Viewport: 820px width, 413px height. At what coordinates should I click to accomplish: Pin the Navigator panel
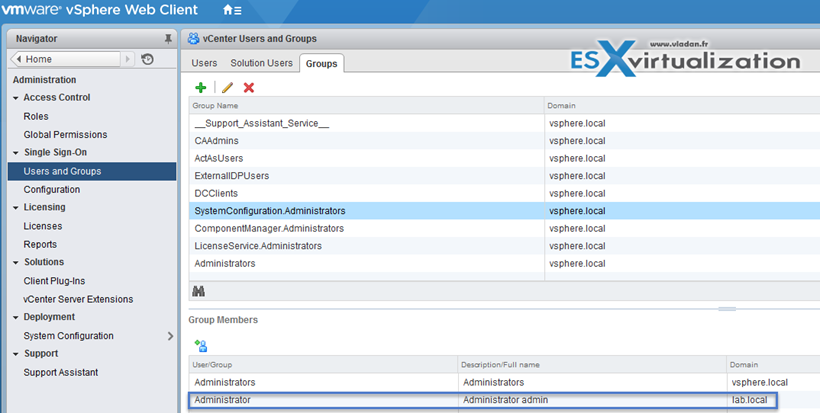(x=168, y=39)
